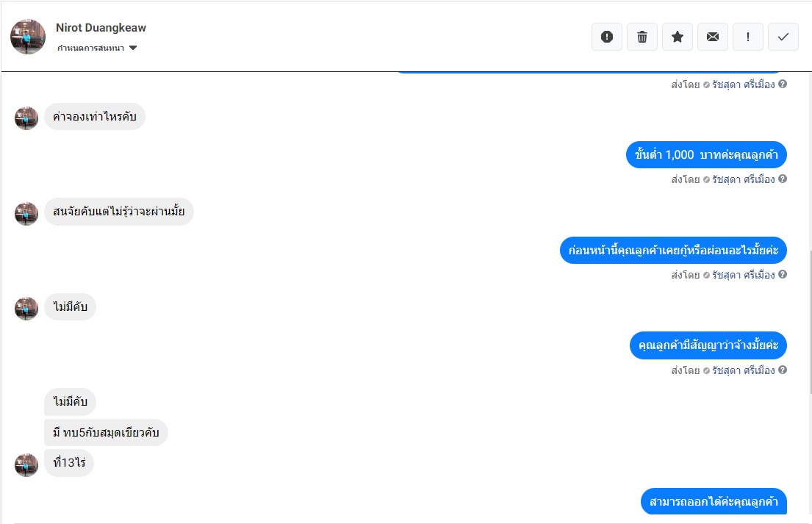Star this conversation
The image size is (812, 524).
[x=678, y=37]
